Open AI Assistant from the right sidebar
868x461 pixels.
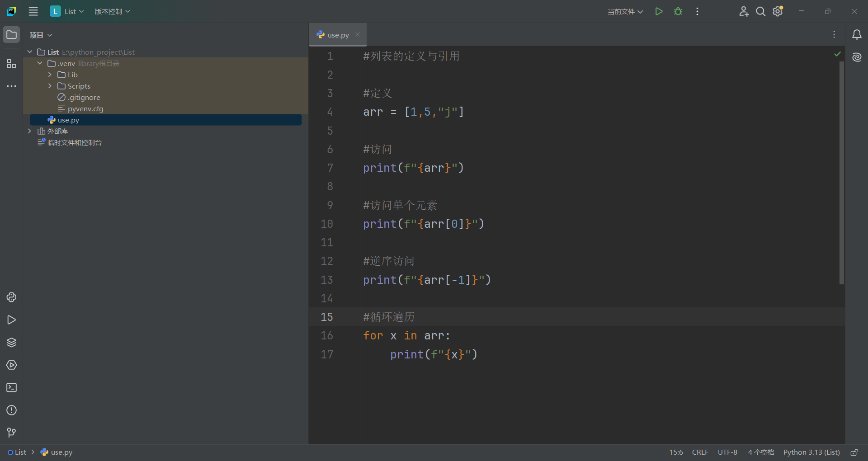click(x=857, y=57)
